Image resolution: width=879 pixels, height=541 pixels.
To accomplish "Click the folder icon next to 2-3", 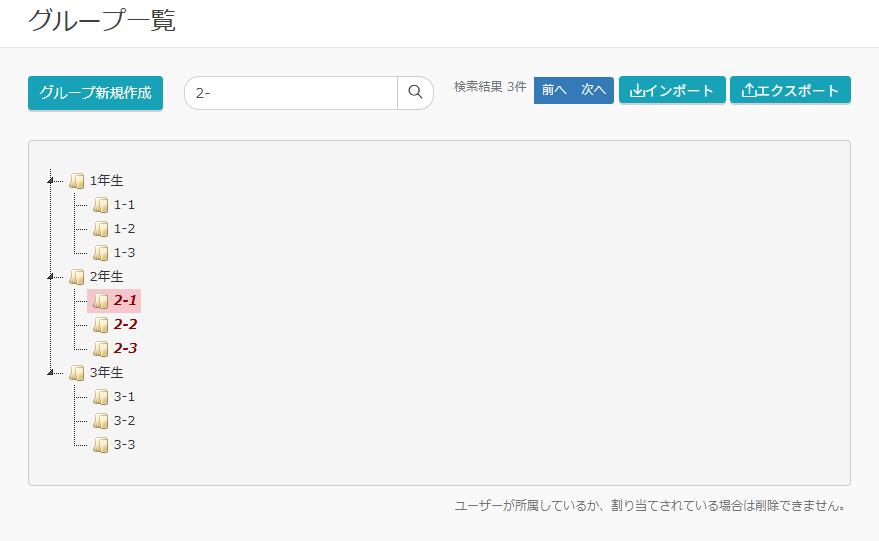I will point(101,349).
